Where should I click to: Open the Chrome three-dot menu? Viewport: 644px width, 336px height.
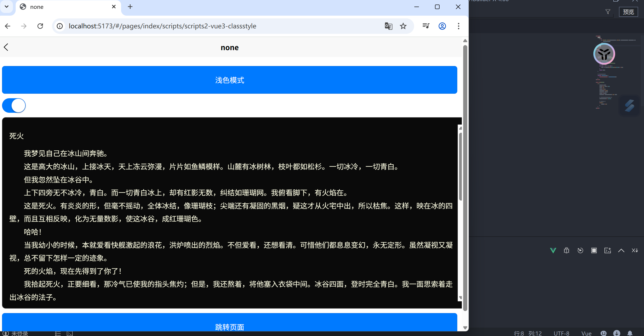click(458, 26)
